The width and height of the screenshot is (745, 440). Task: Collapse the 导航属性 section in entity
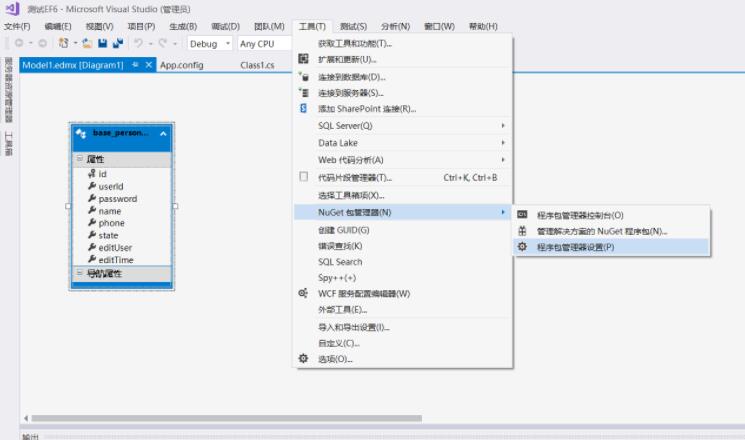(80, 273)
